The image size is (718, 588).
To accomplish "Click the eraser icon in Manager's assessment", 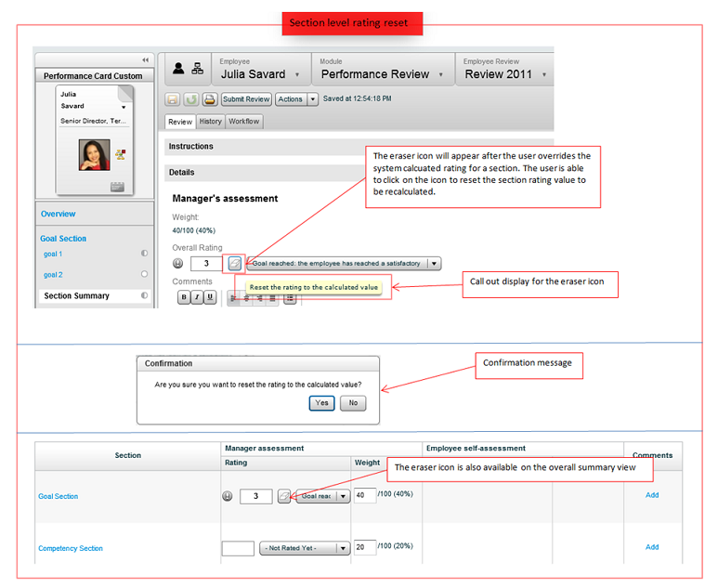I will [x=234, y=263].
